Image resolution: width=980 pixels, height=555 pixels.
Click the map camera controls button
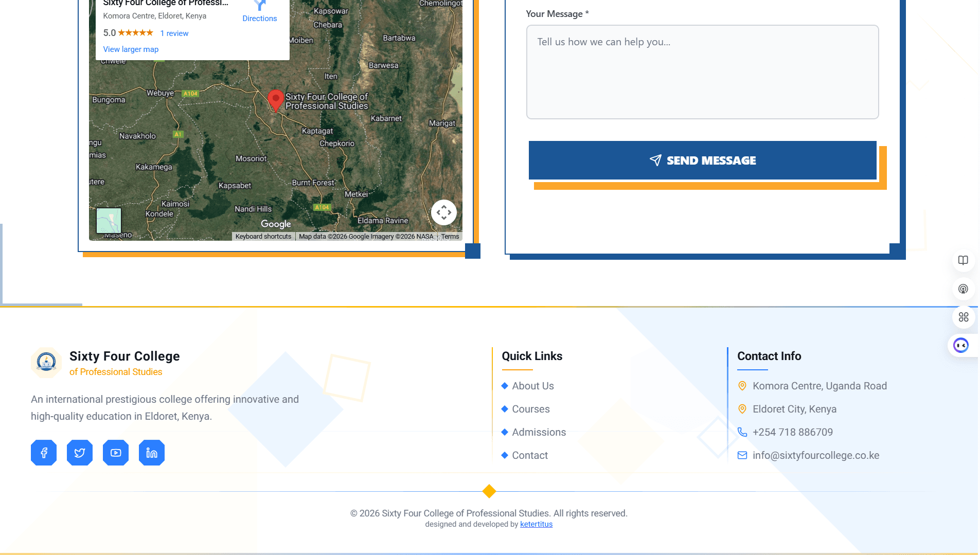(x=443, y=212)
